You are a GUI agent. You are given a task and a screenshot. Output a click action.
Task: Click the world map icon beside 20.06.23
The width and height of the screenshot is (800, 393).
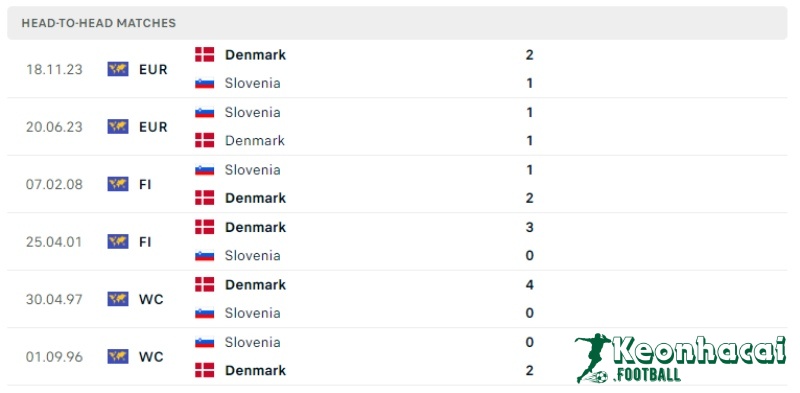118,127
